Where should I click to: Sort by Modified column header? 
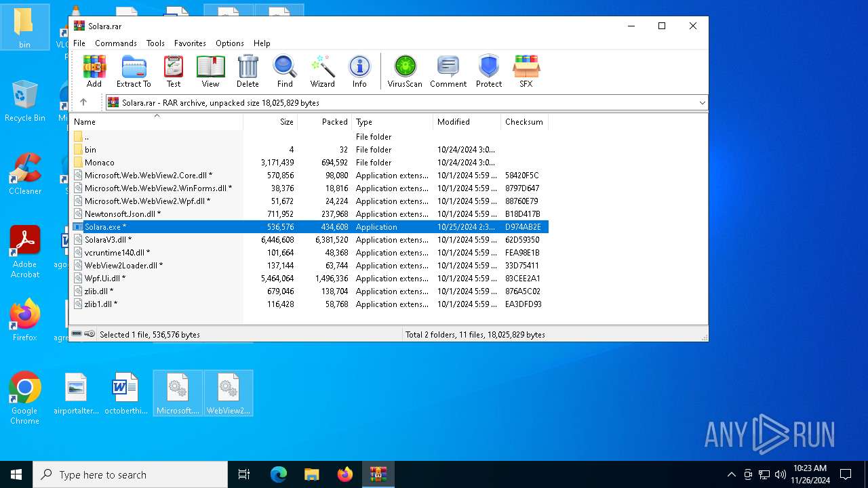coord(467,122)
